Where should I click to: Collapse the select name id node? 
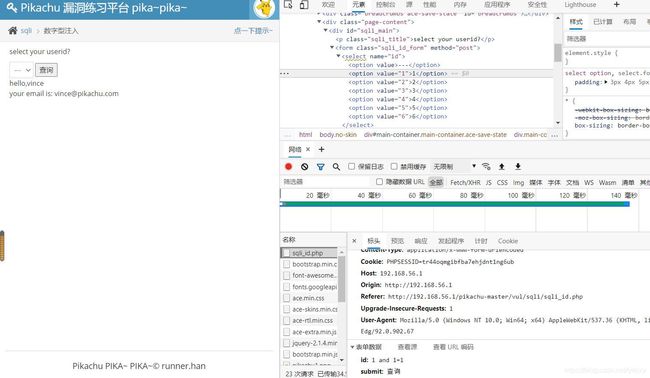click(339, 56)
